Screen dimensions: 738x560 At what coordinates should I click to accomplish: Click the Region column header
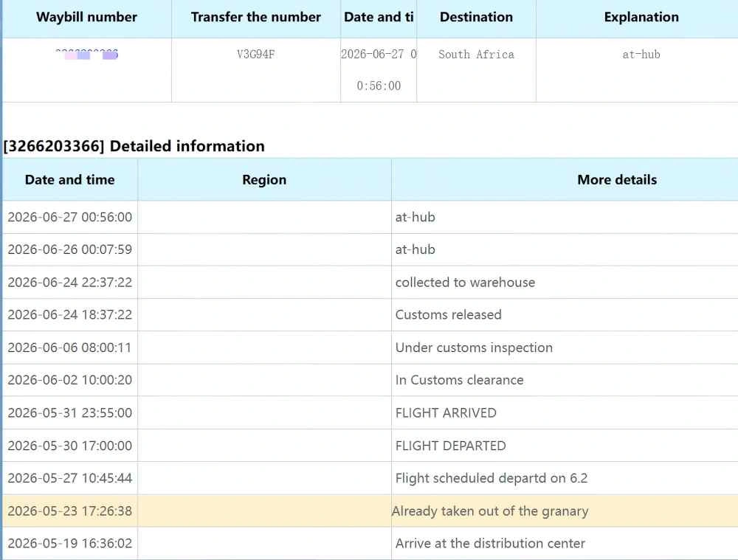(x=264, y=180)
